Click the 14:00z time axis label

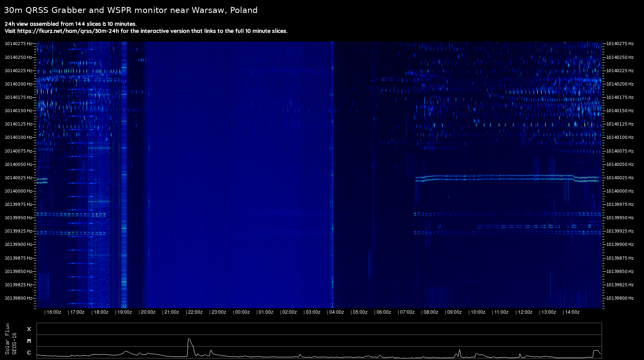(572, 312)
